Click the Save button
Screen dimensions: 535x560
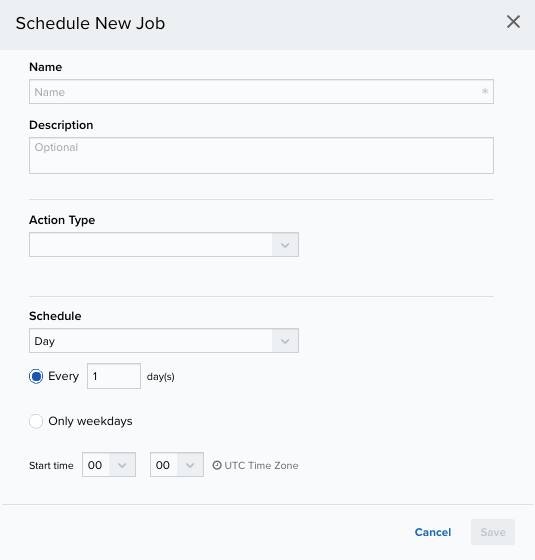click(x=493, y=532)
